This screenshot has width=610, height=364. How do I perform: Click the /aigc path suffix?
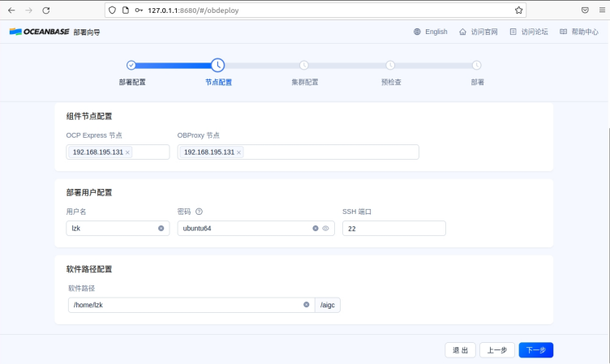coord(328,305)
